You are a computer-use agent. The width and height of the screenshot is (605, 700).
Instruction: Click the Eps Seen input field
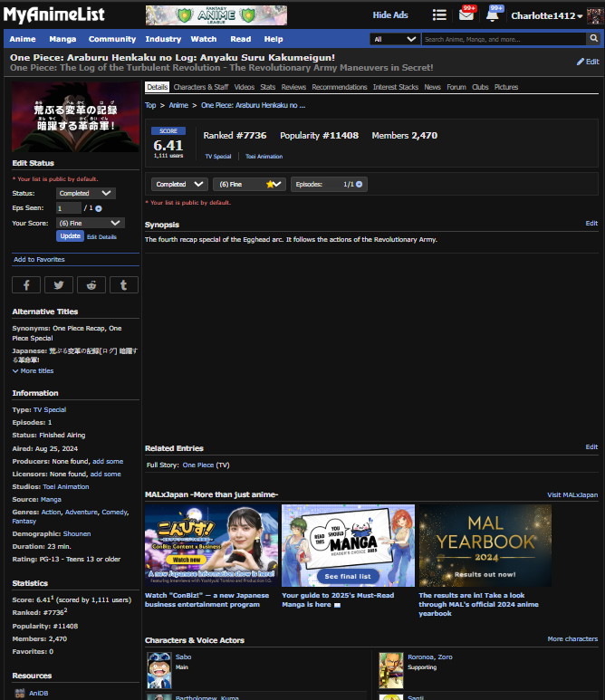(x=68, y=208)
